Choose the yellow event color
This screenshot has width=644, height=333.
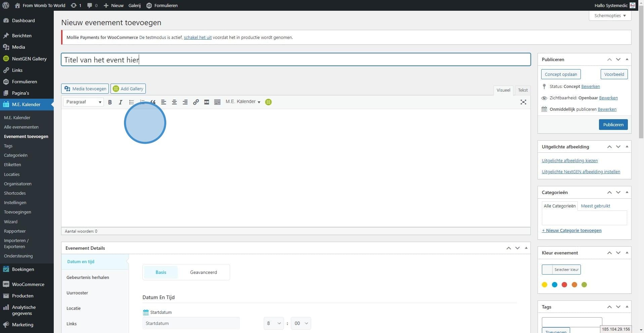[x=545, y=285]
